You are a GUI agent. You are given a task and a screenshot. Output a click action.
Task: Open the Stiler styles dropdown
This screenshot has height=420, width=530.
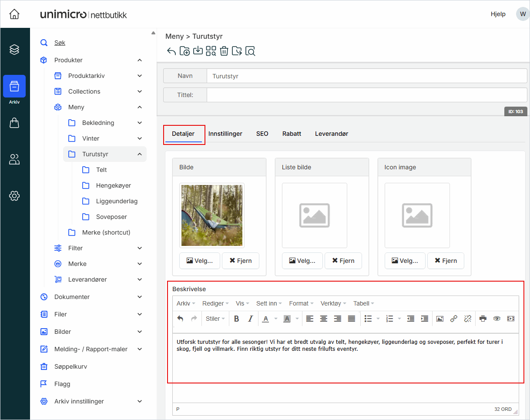click(x=215, y=319)
